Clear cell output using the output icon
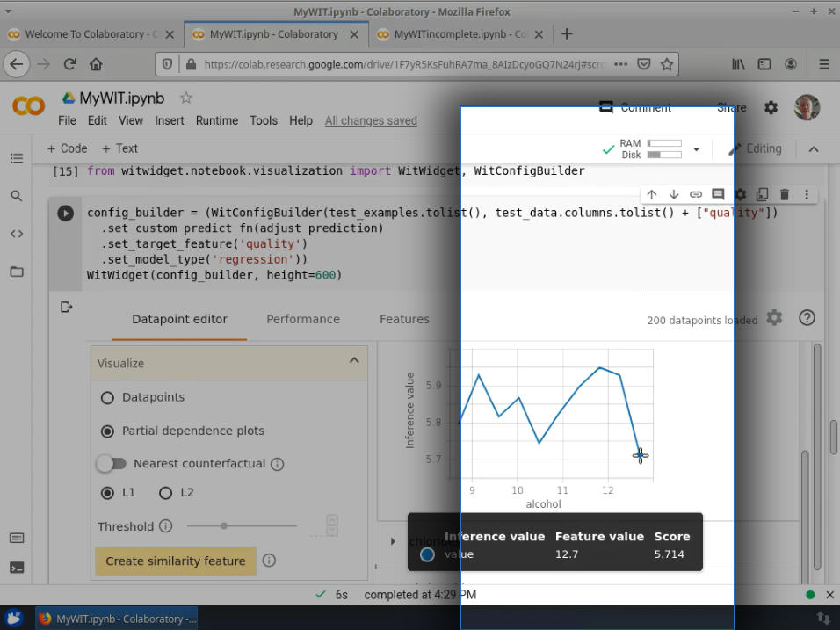This screenshot has height=630, width=840. click(x=67, y=307)
